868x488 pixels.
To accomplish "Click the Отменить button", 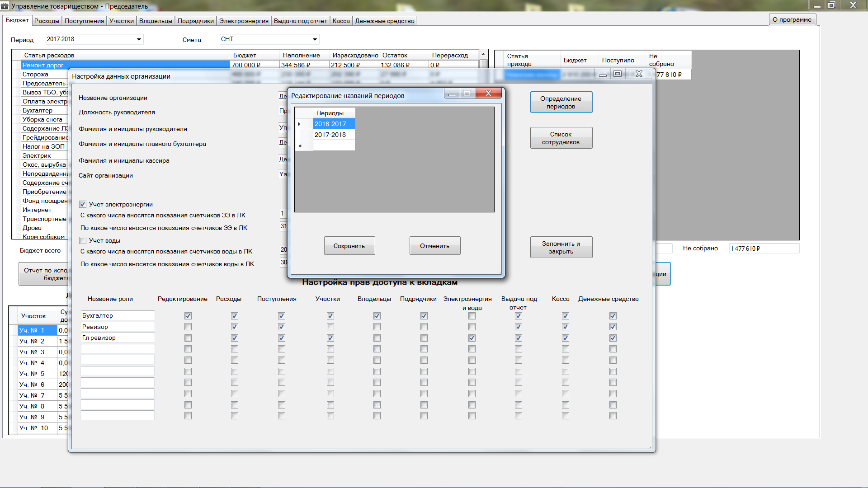I will pyautogui.click(x=434, y=246).
